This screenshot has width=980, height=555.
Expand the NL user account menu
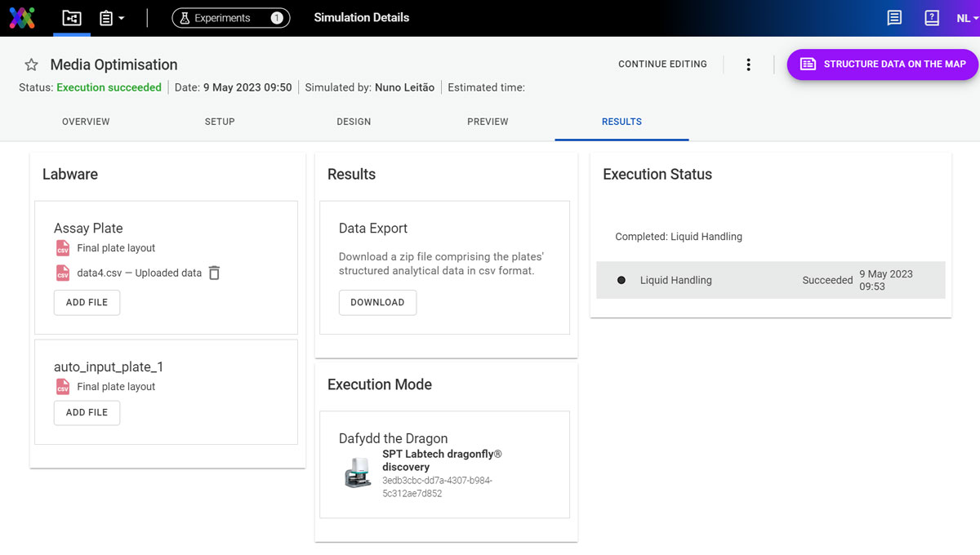click(x=966, y=18)
